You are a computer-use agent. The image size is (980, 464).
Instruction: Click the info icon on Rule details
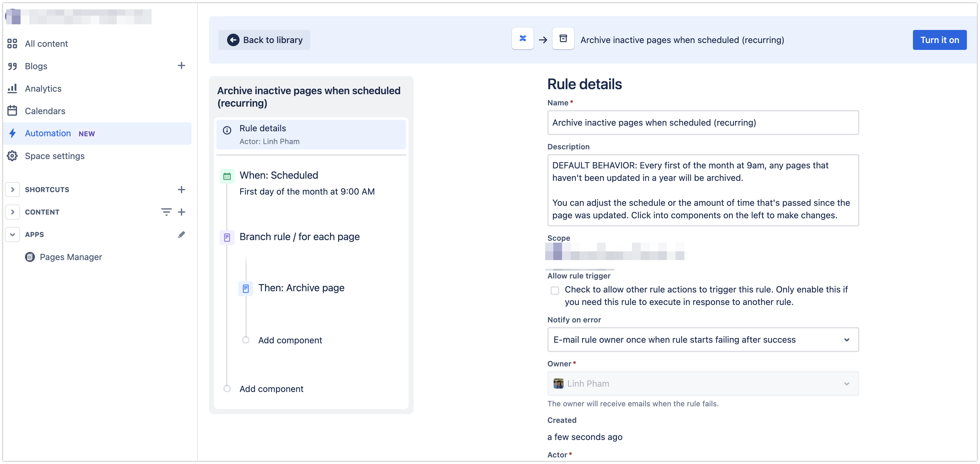coord(227,130)
